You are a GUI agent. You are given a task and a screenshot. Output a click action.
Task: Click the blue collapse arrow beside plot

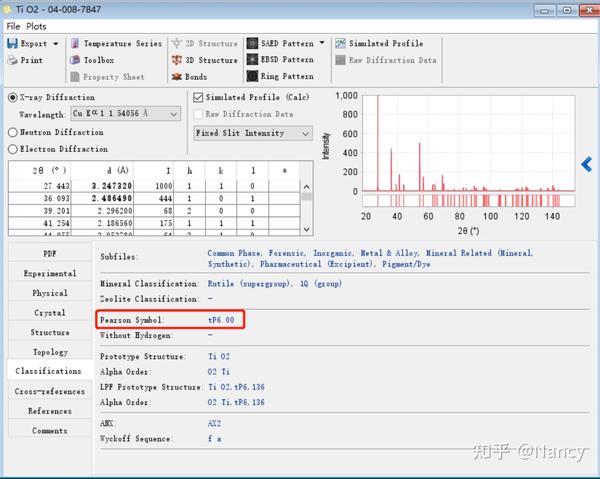(586, 164)
